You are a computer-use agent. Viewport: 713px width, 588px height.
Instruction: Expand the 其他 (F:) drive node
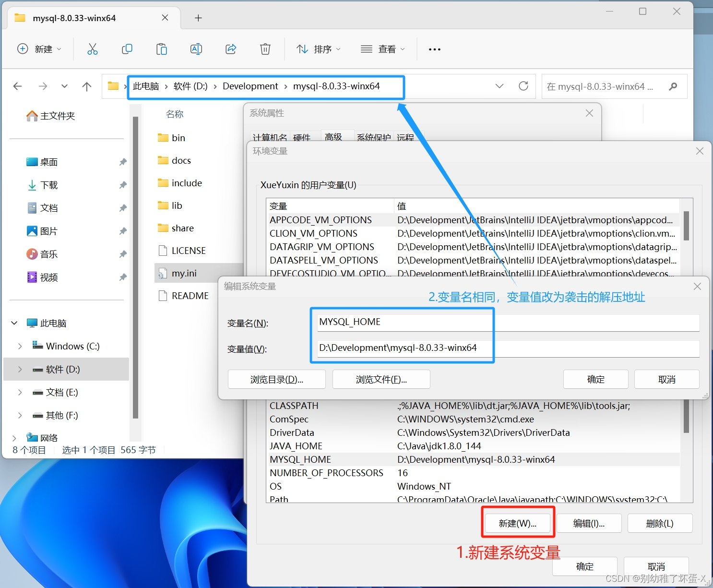[x=20, y=415]
